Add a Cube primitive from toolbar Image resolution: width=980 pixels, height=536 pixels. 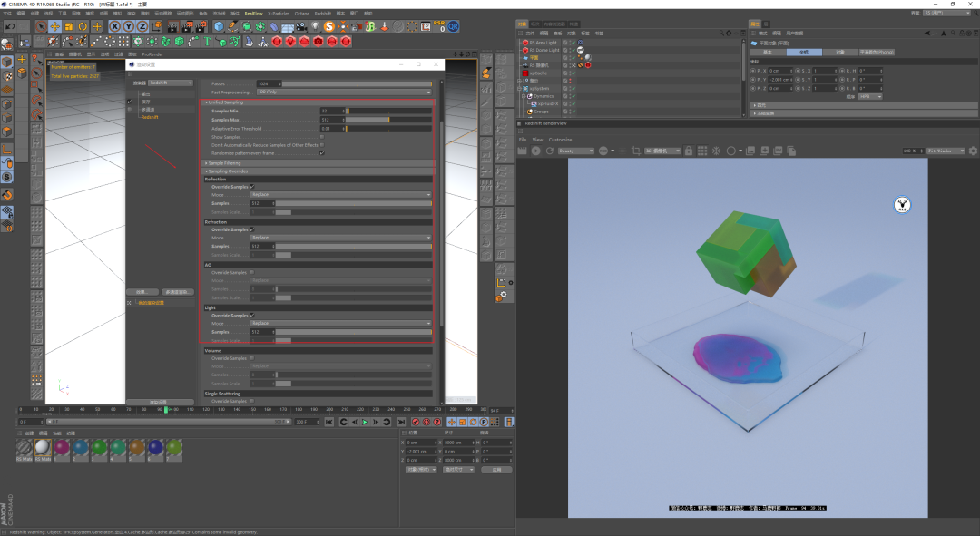(219, 26)
